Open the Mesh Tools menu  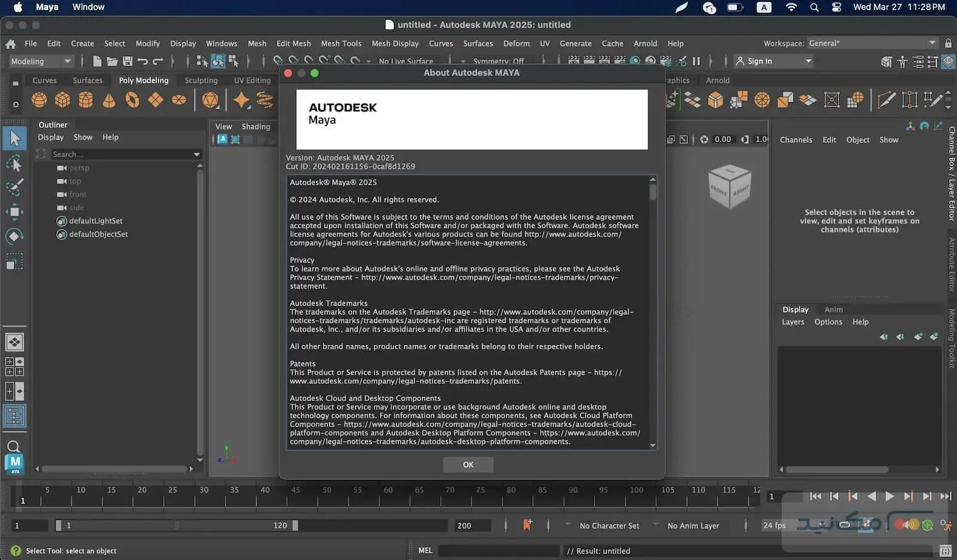341,44
